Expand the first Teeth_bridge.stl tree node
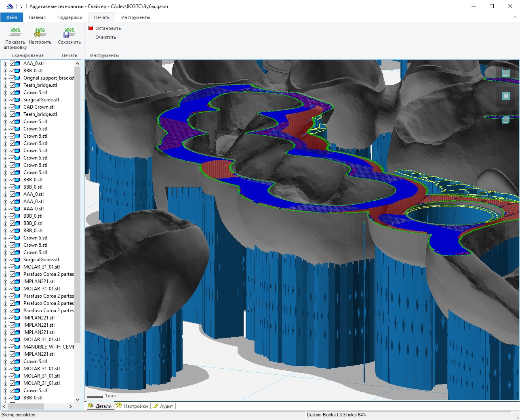The image size is (520, 420). (x=5, y=85)
